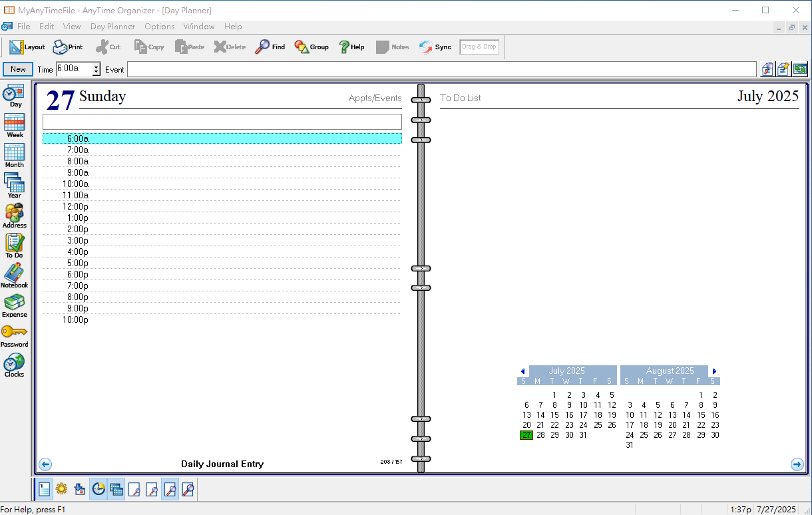The image size is (812, 515).
Task: Click the green arrows calendar icon
Action: pos(799,69)
